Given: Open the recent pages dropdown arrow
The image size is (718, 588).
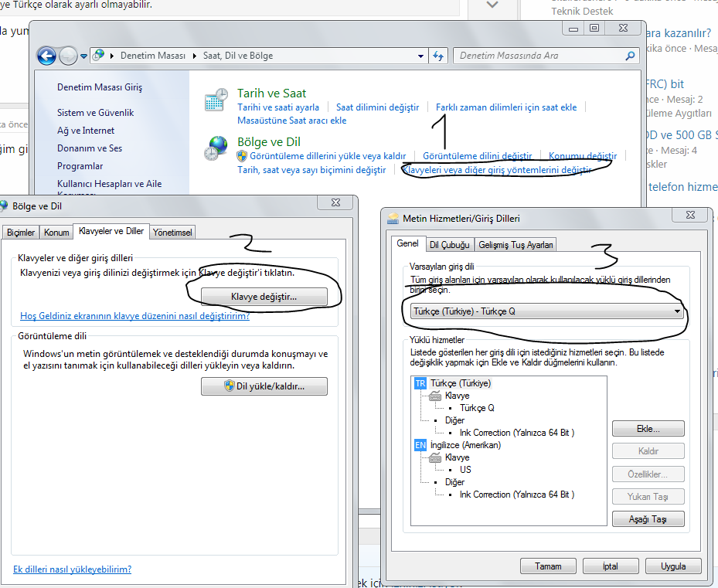Looking at the screenshot, I should 83,56.
